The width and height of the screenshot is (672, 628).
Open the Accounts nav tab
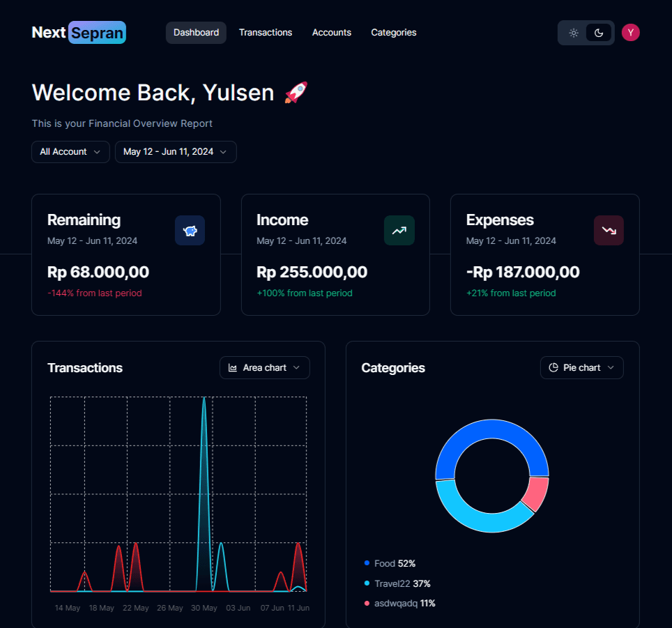pyautogui.click(x=332, y=33)
